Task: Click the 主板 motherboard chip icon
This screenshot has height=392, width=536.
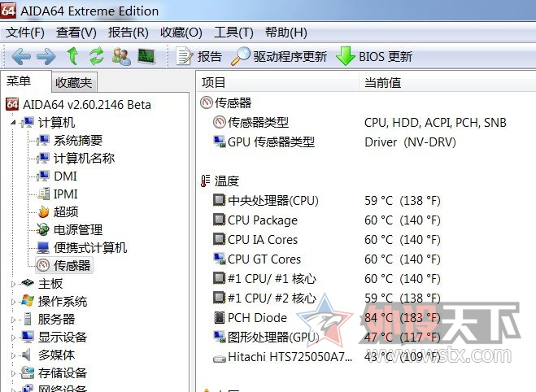Action: pyautogui.click(x=28, y=283)
